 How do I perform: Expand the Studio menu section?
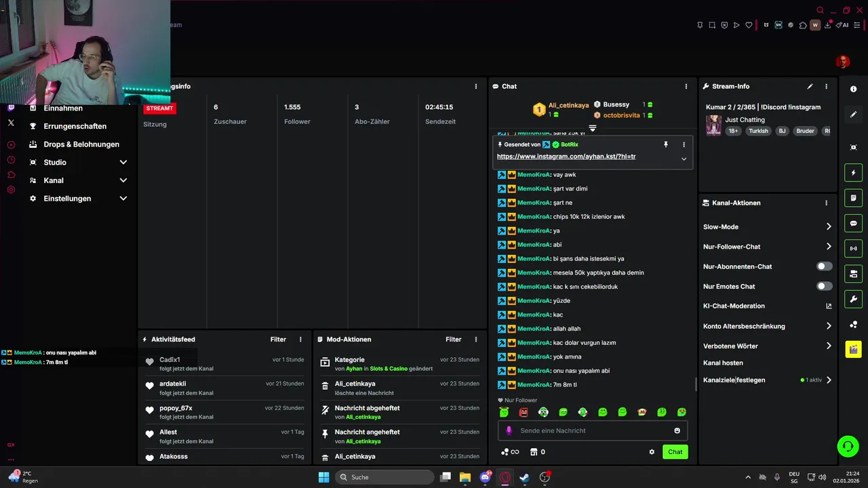click(x=123, y=163)
